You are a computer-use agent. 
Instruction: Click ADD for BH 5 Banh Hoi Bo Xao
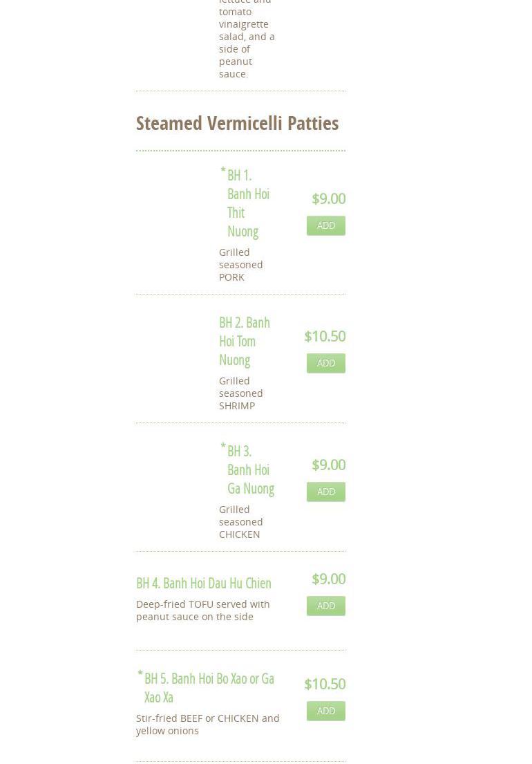(325, 711)
